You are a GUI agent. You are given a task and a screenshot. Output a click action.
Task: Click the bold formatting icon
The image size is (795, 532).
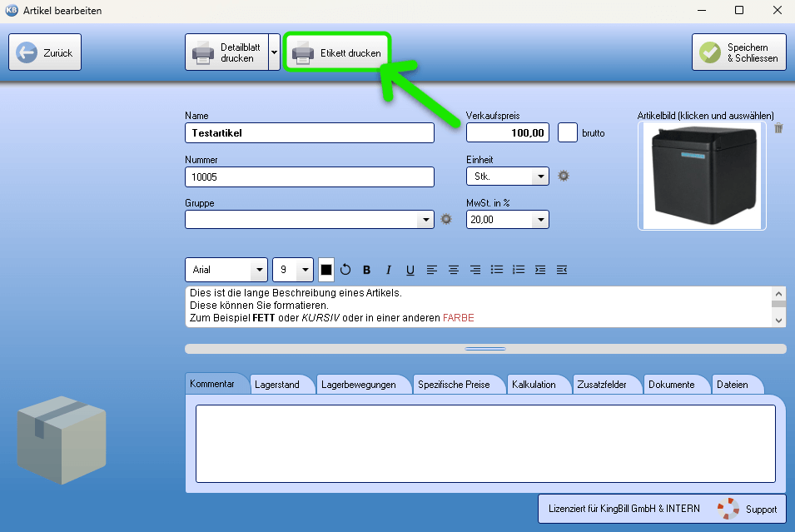click(366, 270)
